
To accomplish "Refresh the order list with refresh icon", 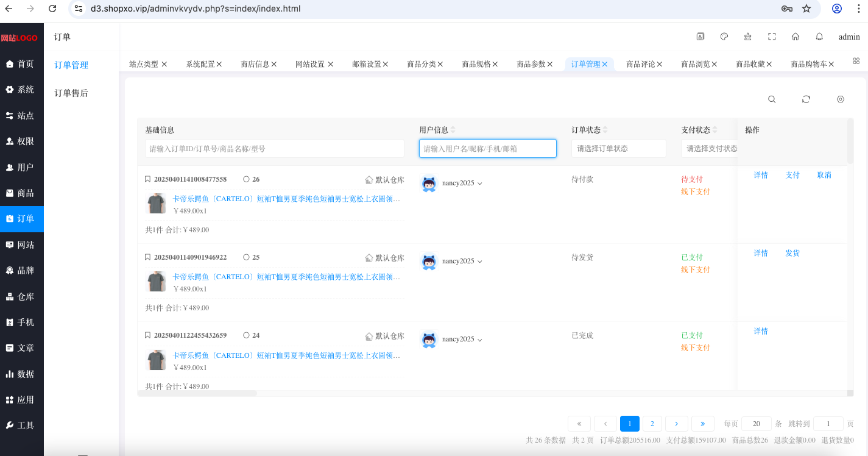I will click(x=806, y=99).
